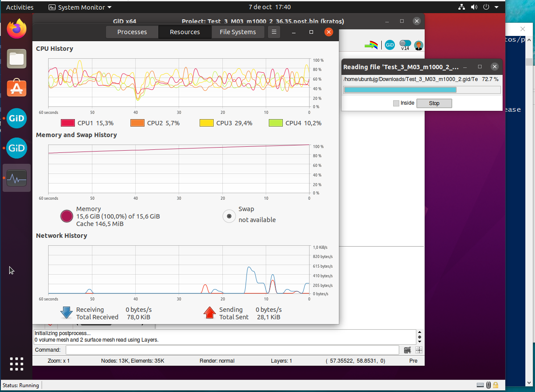Click the red CPU1 color swatch
The image size is (535, 392).
(68, 123)
